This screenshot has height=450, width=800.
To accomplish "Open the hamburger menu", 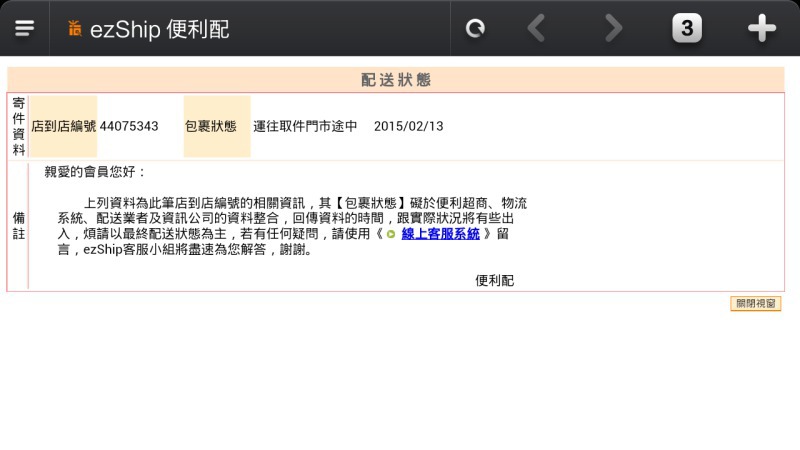I will coord(24,28).
